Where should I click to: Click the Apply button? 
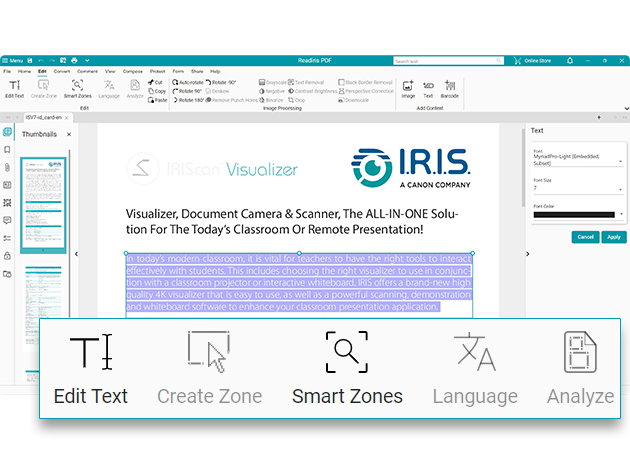tap(614, 237)
